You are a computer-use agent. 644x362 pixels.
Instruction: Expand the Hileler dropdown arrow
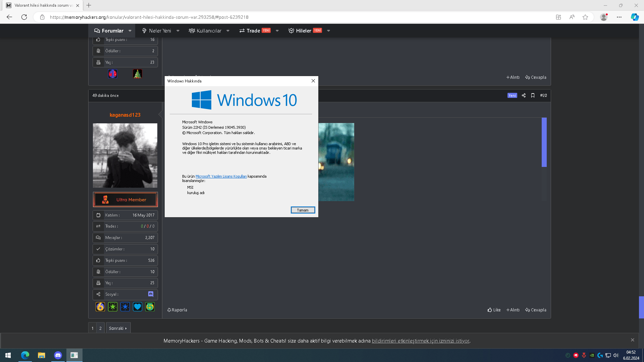[329, 31]
